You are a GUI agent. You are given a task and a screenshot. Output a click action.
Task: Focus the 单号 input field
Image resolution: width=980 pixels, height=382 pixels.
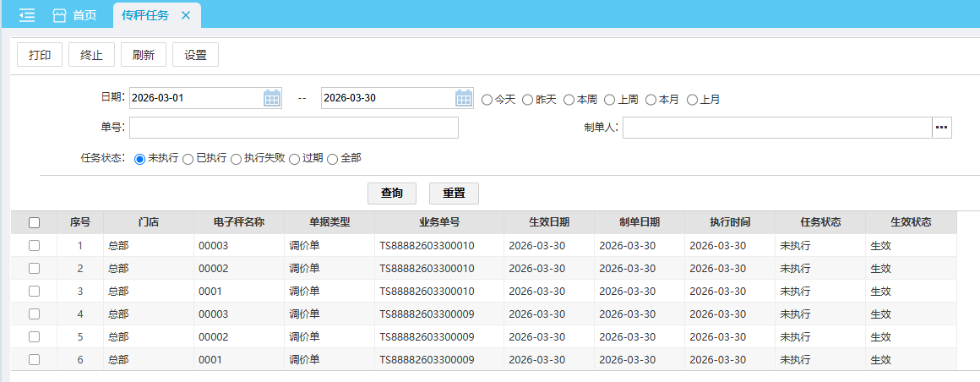point(293,128)
